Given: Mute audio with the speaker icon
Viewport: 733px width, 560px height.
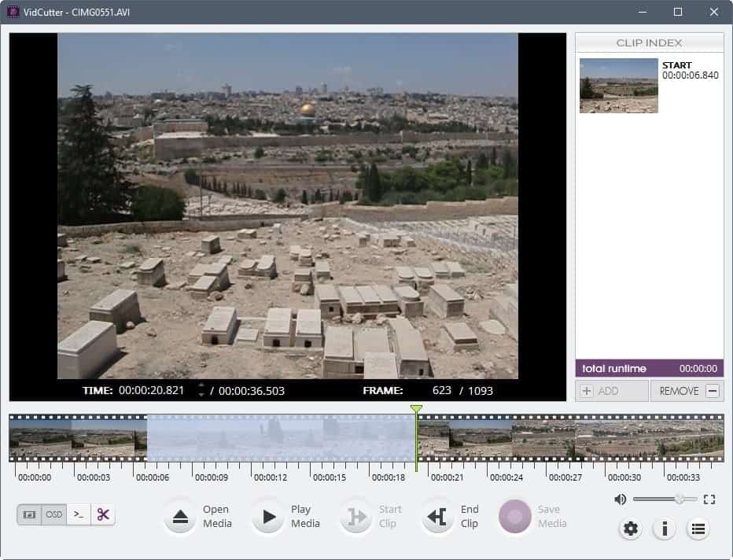Looking at the screenshot, I should coord(621,498).
